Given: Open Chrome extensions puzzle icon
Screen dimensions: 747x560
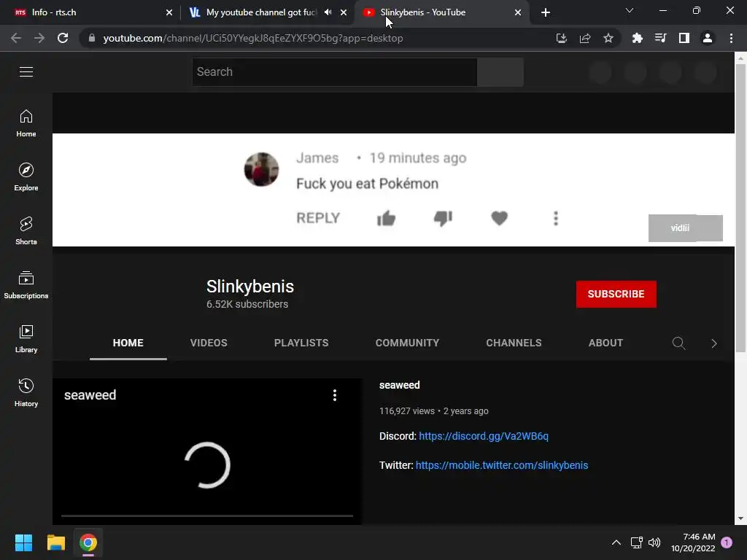Looking at the screenshot, I should click(637, 38).
